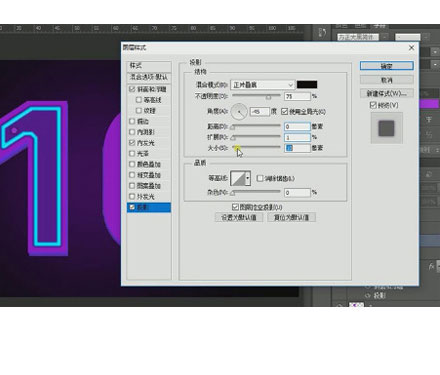Toggle the 预览(V) Preview checkbox
440x375 pixels.
(x=373, y=105)
